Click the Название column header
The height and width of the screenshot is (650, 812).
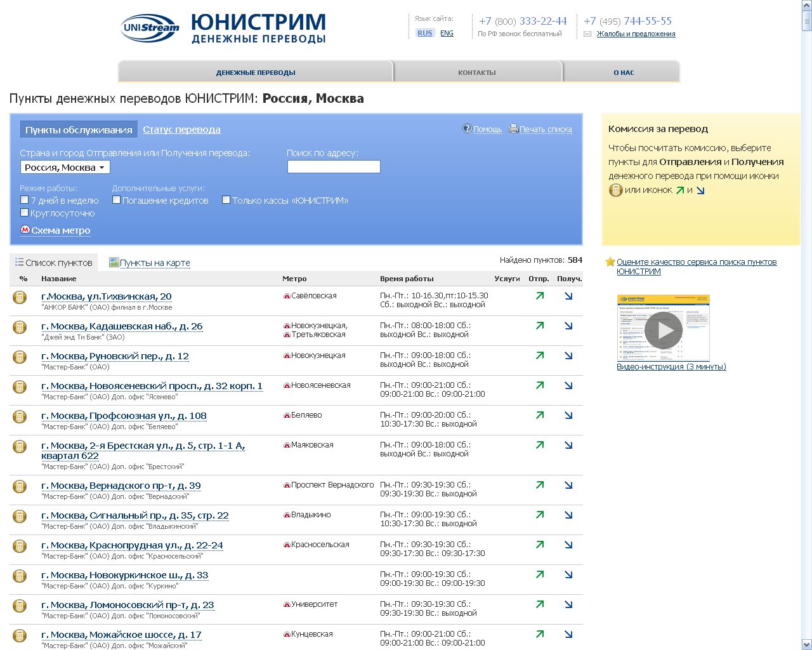tap(58, 279)
